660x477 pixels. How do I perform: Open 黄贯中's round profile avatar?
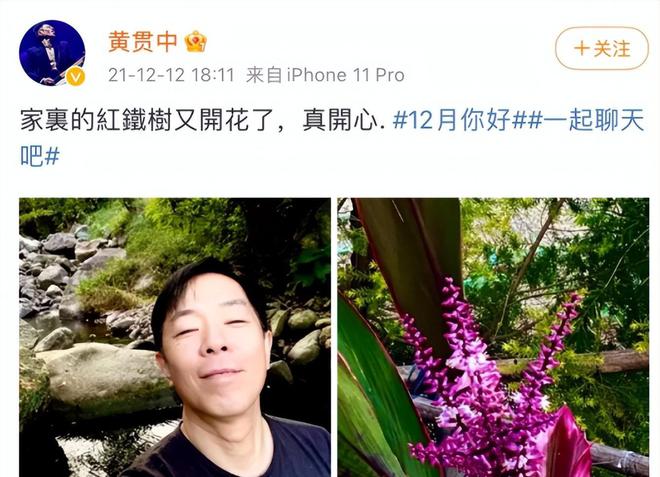click(52, 53)
